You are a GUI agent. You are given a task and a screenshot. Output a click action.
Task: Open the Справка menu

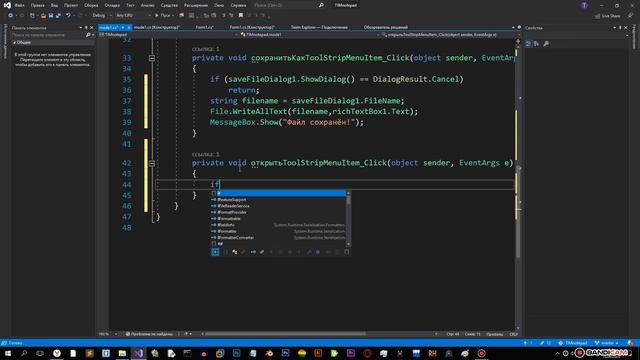click(x=238, y=5)
